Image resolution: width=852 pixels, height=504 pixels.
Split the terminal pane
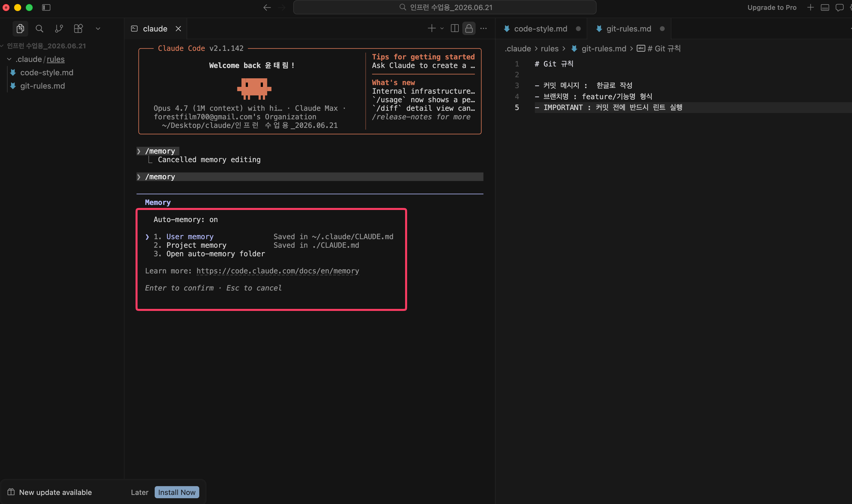pos(454,28)
